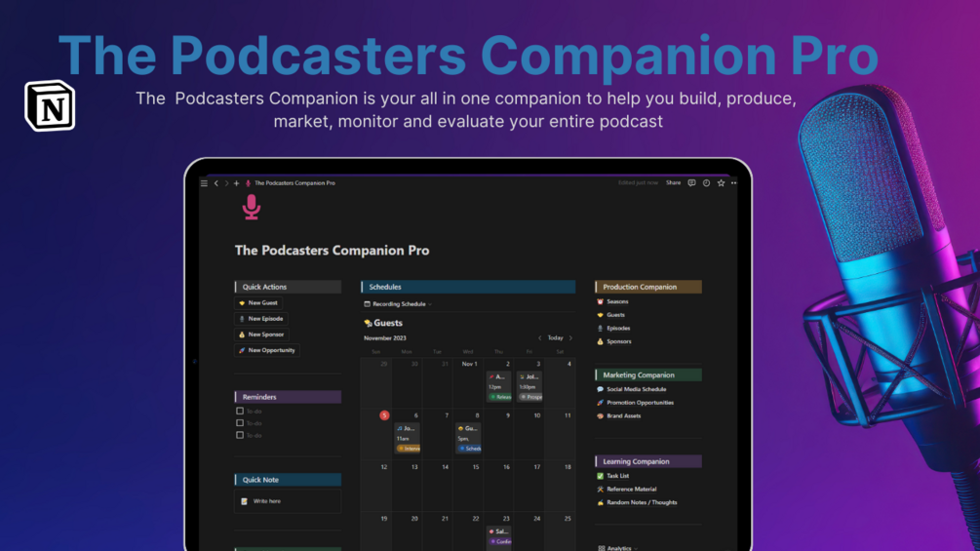Viewport: 980px width, 551px height.
Task: Click the Quick Note heading
Action: coord(288,480)
